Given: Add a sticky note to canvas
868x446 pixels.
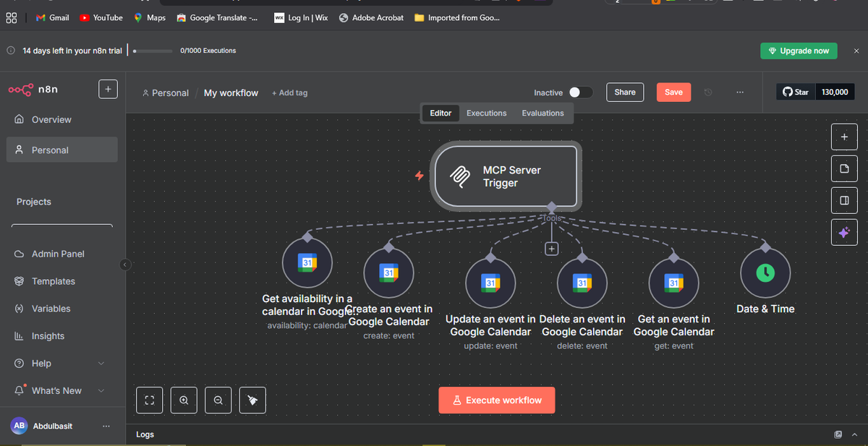Looking at the screenshot, I should [844, 168].
